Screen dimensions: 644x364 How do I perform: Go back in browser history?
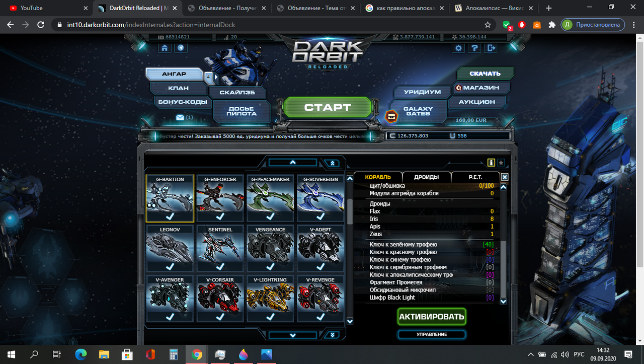click(x=11, y=24)
